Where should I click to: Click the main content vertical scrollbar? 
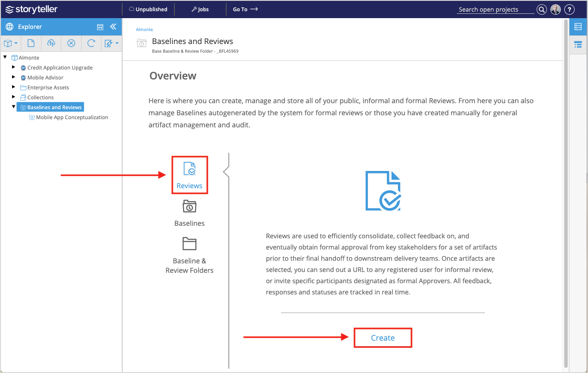click(x=566, y=193)
